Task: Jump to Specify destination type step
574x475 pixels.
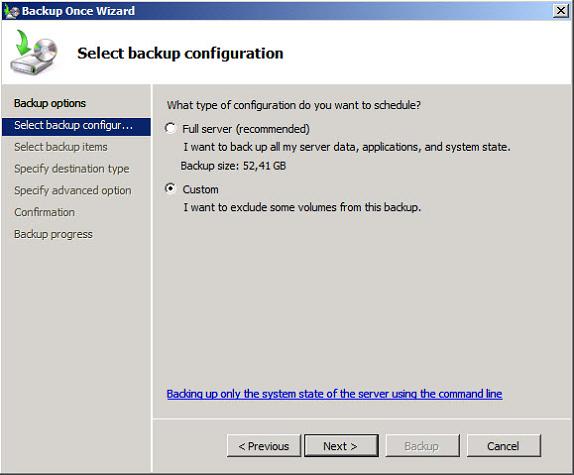Action: pyautogui.click(x=72, y=169)
